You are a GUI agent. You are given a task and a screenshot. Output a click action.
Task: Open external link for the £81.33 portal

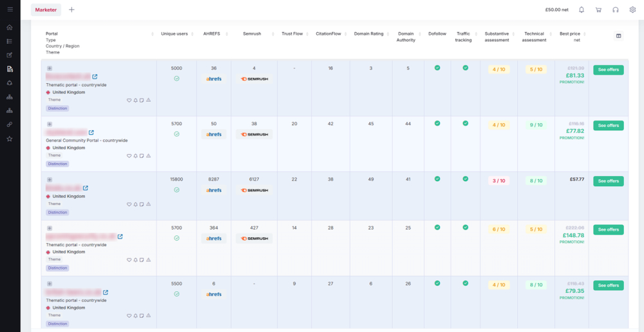click(x=95, y=77)
